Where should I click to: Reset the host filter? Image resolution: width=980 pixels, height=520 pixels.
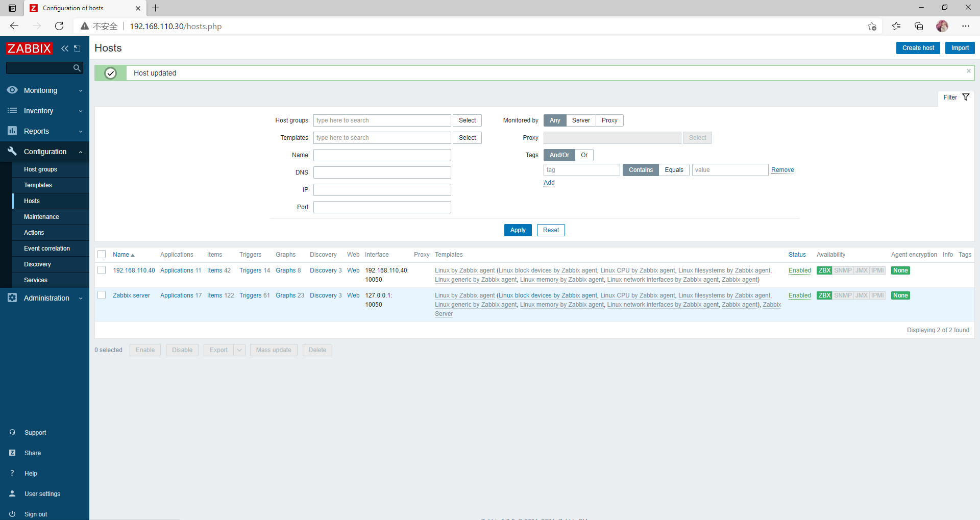click(551, 230)
